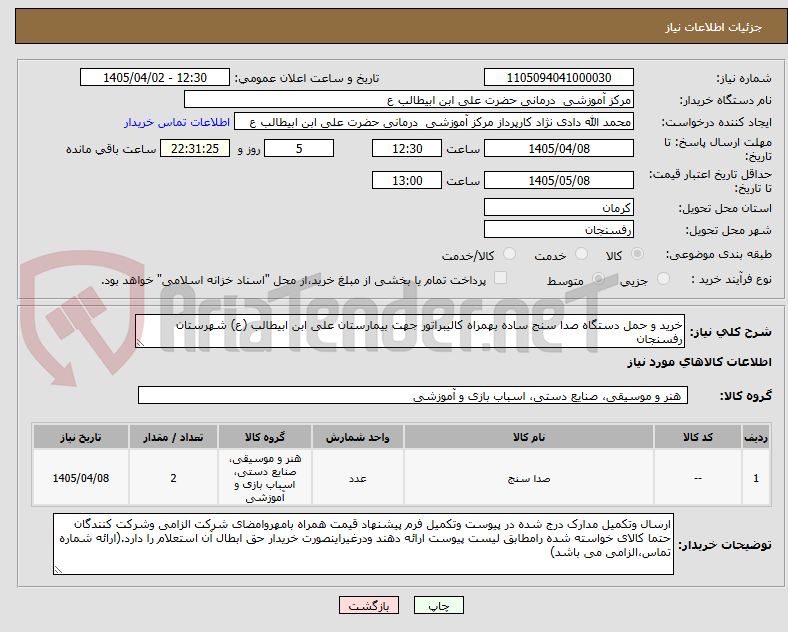Viewport: 788px width, 632px height.
Task: Click the request creator name field
Action: pyautogui.click(x=434, y=122)
